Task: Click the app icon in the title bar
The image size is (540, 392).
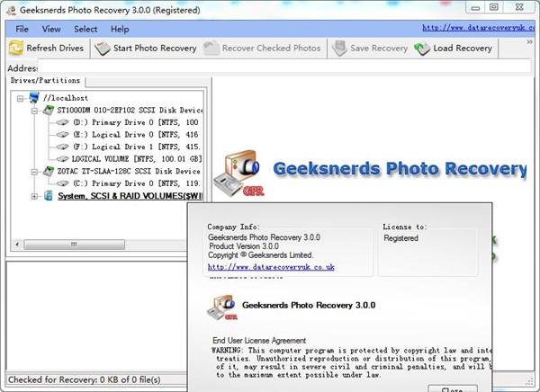Action: 12,10
